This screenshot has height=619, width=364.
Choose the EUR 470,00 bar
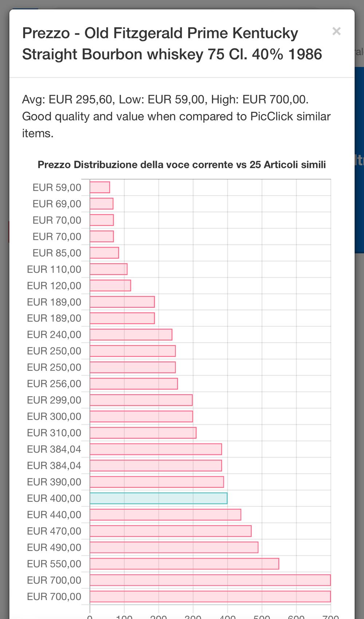click(170, 531)
